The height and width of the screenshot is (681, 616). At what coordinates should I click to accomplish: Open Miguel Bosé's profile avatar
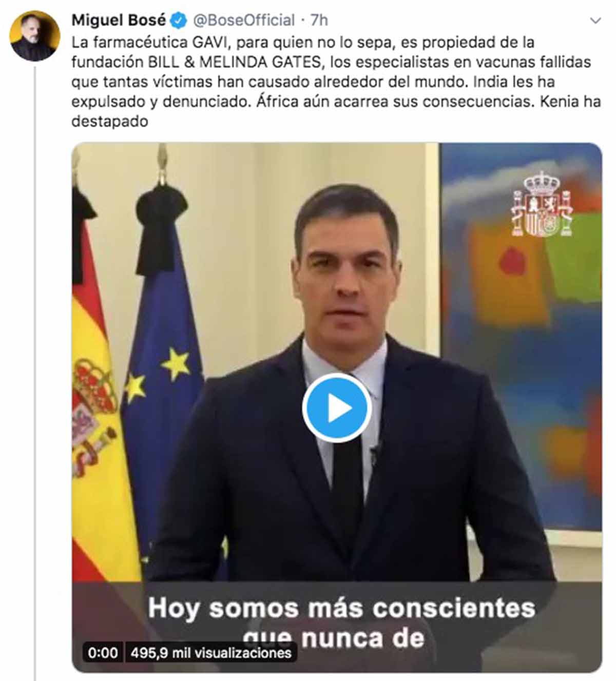(34, 35)
